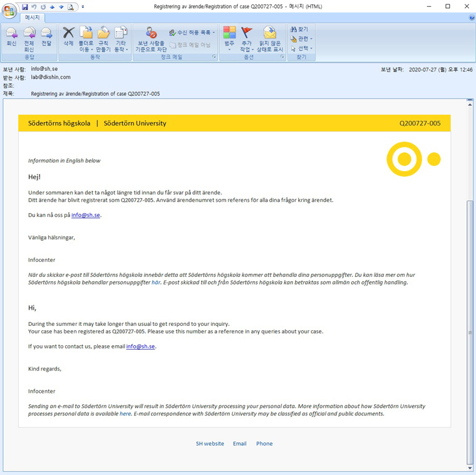Click the Office button
The image size is (476, 475).
point(9,10)
